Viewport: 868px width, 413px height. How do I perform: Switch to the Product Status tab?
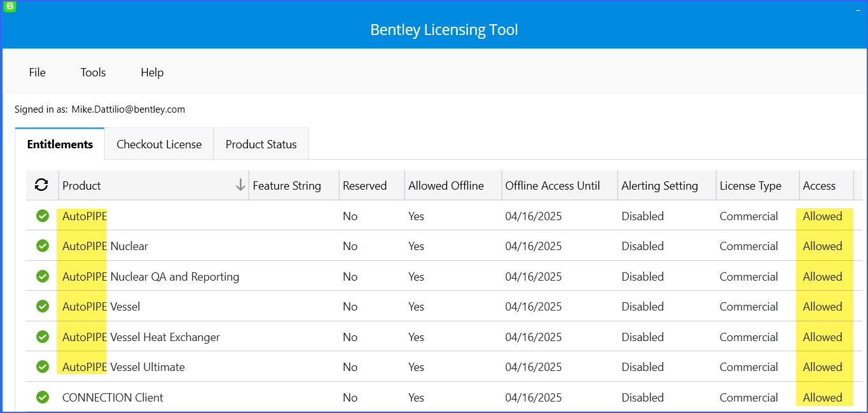click(261, 144)
